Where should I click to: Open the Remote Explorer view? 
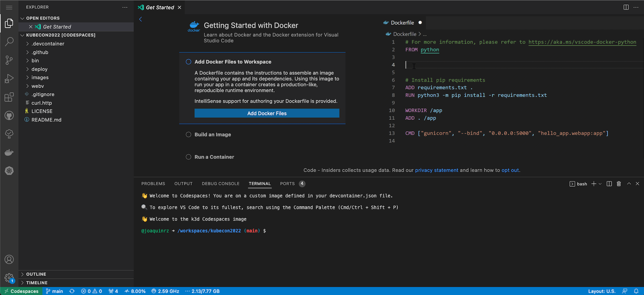click(x=9, y=134)
